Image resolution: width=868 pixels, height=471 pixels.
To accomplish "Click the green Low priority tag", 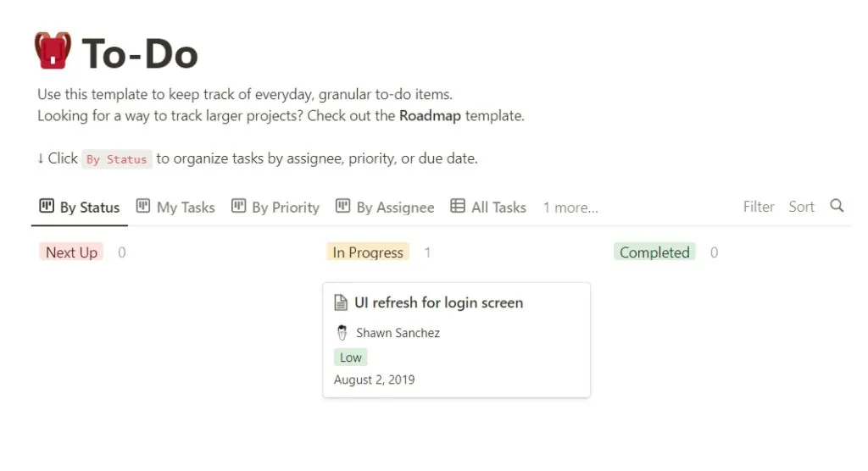I will (x=351, y=357).
